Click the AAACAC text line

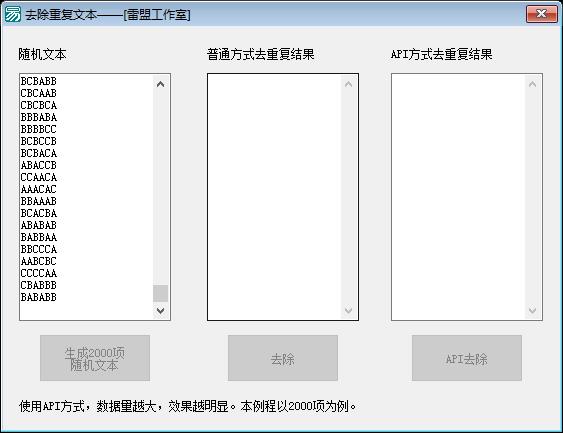pyautogui.click(x=39, y=189)
